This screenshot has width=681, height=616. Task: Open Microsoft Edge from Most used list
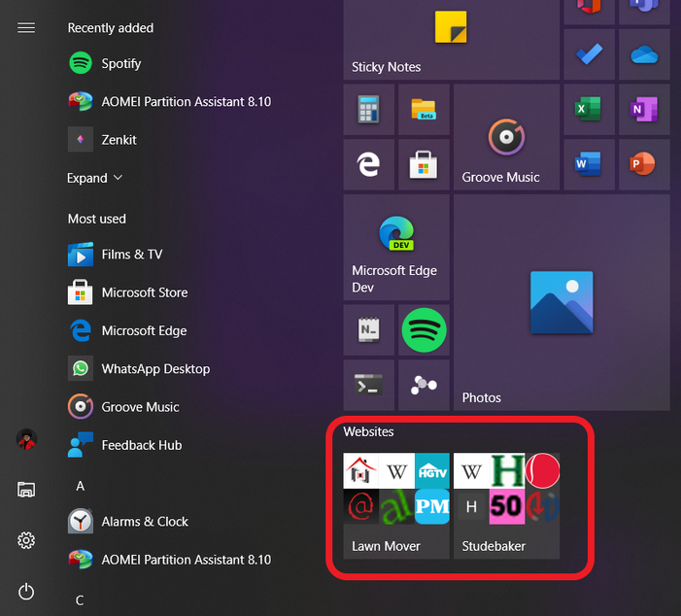[x=127, y=330]
